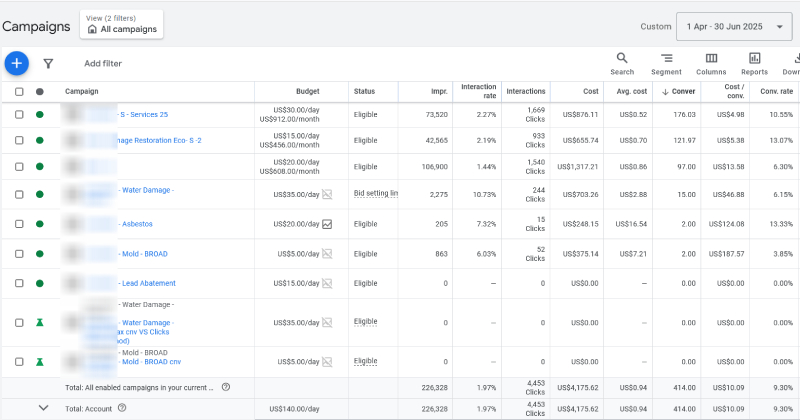Open the Columns editor
The image size is (800, 420).
click(x=711, y=64)
